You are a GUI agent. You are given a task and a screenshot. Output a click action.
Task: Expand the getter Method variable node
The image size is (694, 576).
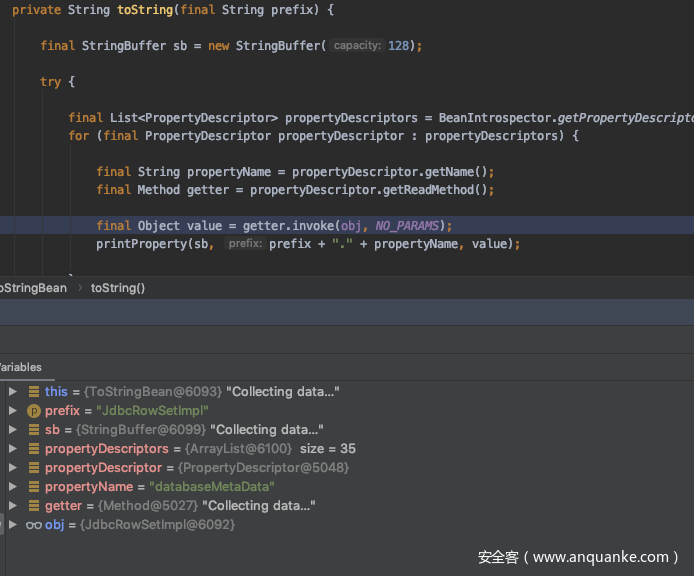[12, 506]
